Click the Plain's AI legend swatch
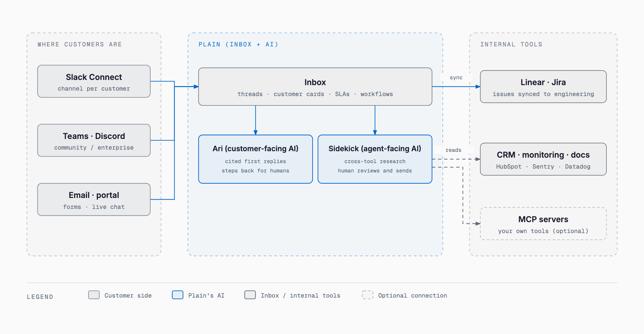Image resolution: width=644 pixels, height=334 pixels. pos(178,295)
